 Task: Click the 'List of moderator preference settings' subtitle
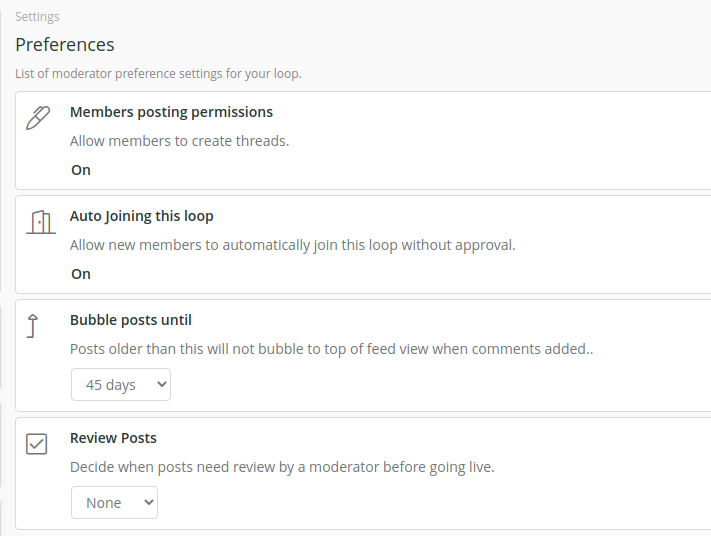(x=158, y=73)
